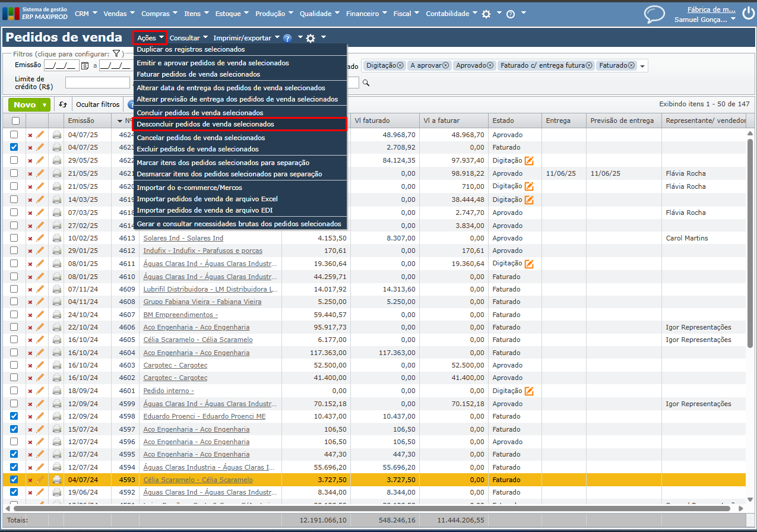The width and height of the screenshot is (757, 532).
Task: Open the chat speech bubble icon
Action: (654, 14)
